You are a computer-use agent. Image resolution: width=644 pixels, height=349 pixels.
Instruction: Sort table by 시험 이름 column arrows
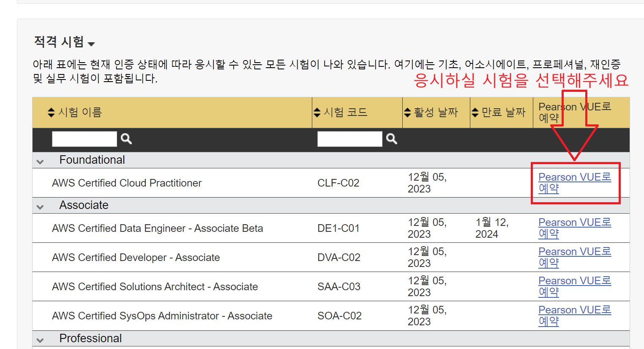click(51, 112)
